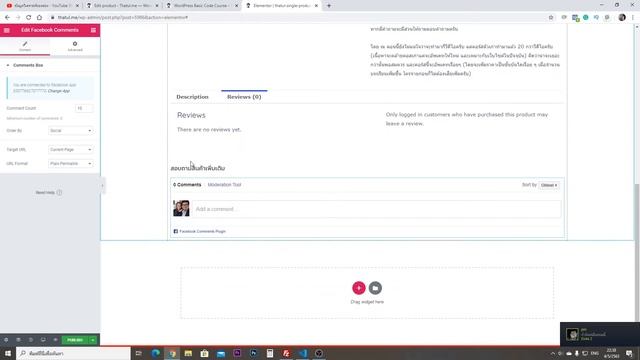Click the Moderation Tool link
Image resolution: width=640 pixels, height=360 pixels.
pyautogui.click(x=224, y=185)
